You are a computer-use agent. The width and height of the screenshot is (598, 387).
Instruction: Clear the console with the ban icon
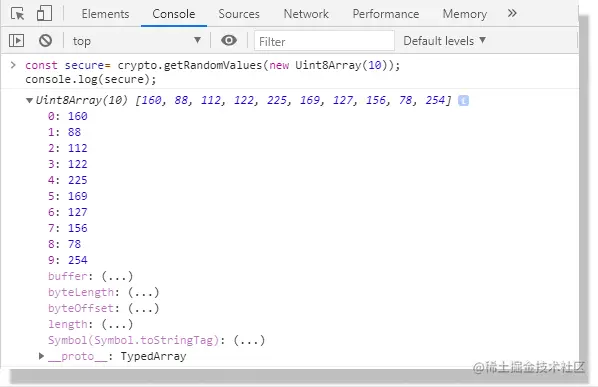[x=45, y=40]
